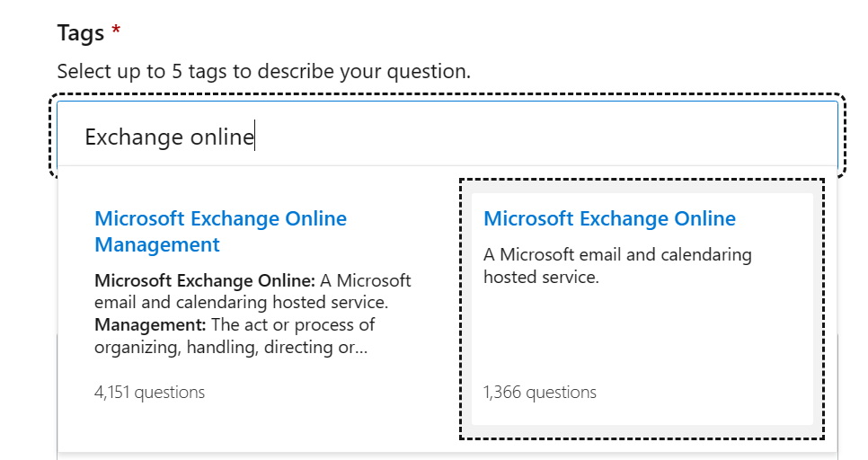868x460 pixels.
Task: Click the word "Management" in the first tag title
Action: pos(157,244)
